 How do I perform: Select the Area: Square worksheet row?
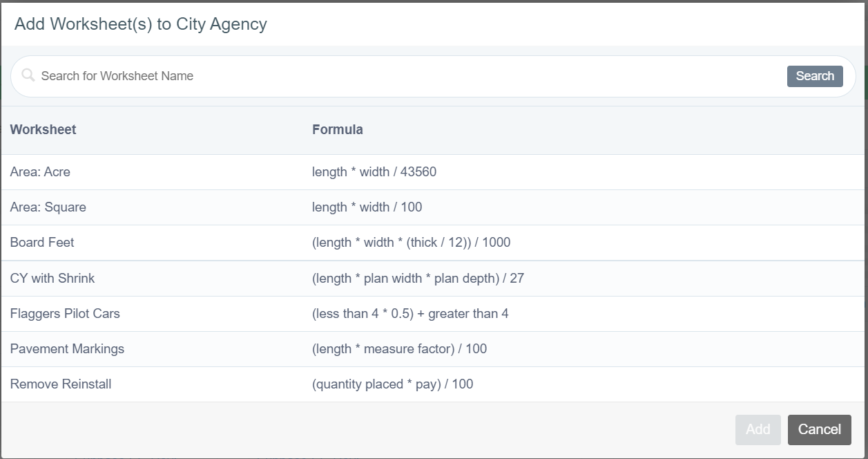(48, 207)
